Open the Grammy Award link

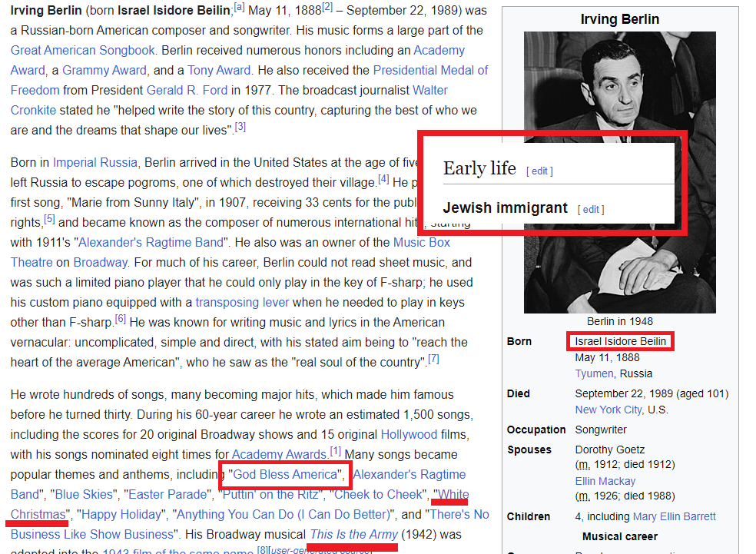(104, 71)
